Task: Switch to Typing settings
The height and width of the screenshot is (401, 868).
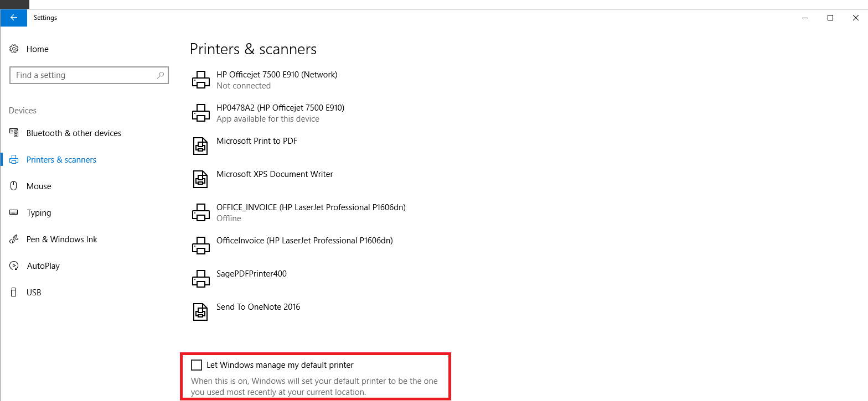Action: (x=39, y=213)
